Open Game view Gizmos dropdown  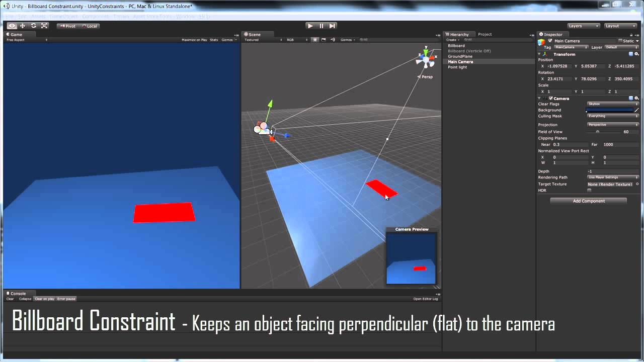point(229,40)
